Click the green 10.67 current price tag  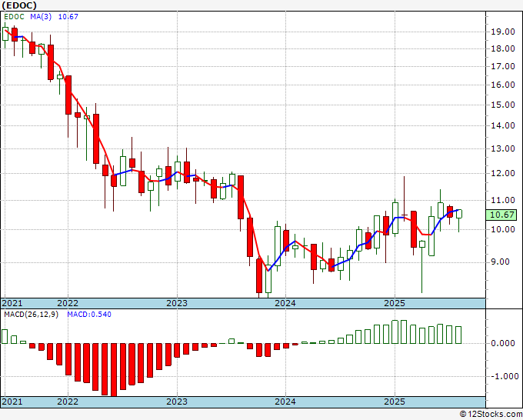pyautogui.click(x=501, y=215)
